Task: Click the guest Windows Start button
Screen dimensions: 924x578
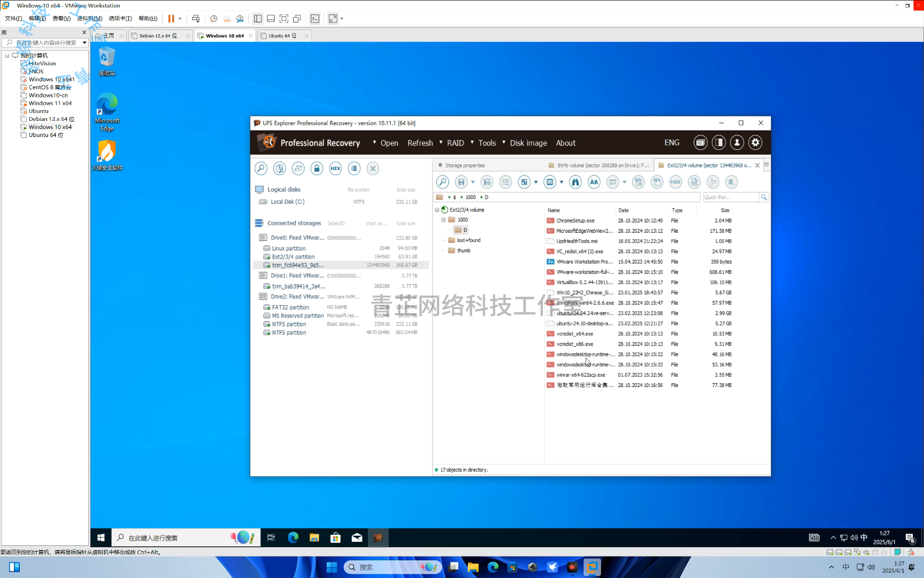Action: (101, 537)
